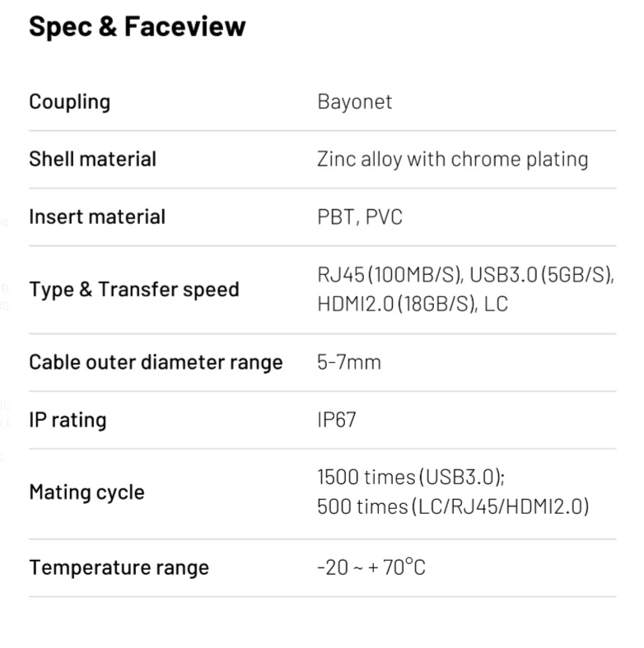The width and height of the screenshot is (644, 648).
Task: Click the "500 times (LC/RJ45/HDMI2.0)" line
Action: tap(453, 506)
